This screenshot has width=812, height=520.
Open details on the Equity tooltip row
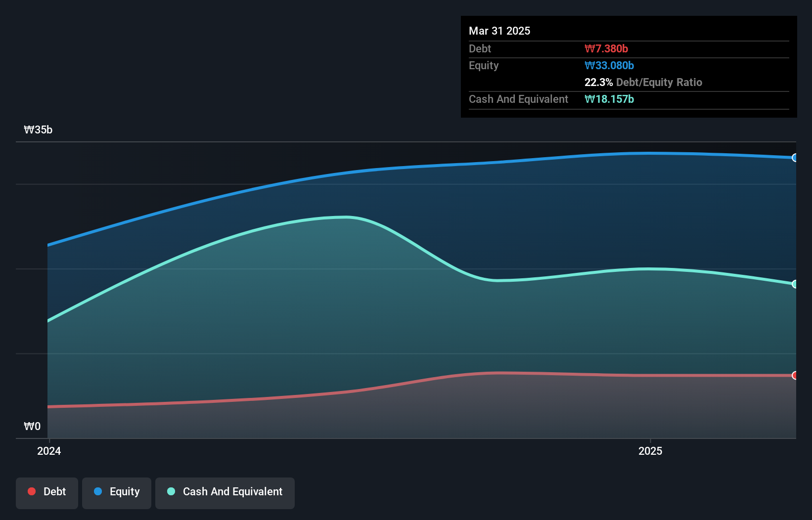point(483,65)
